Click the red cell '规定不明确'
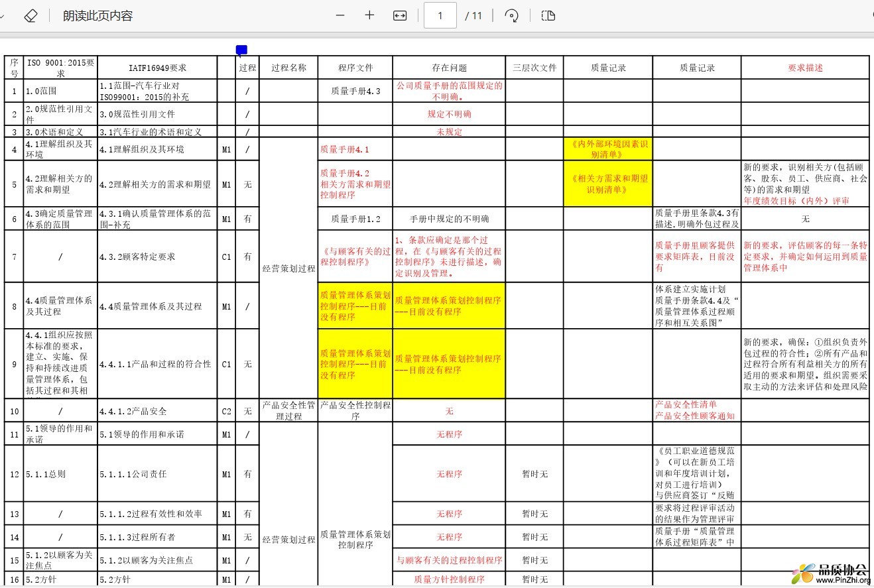 click(x=449, y=114)
